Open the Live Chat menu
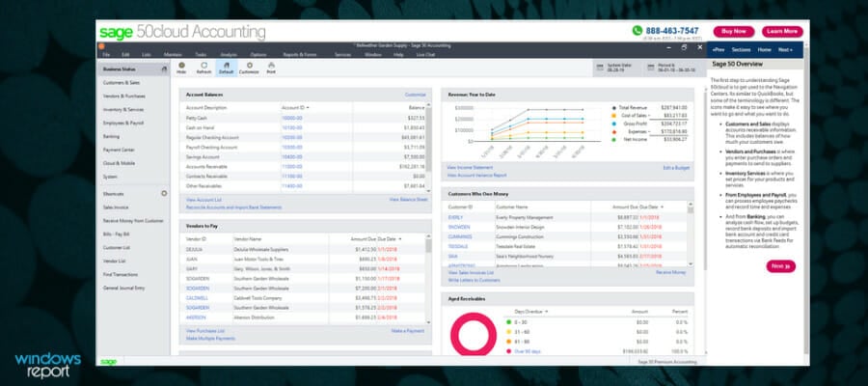Viewport: 868px width, 386px height. [425, 54]
